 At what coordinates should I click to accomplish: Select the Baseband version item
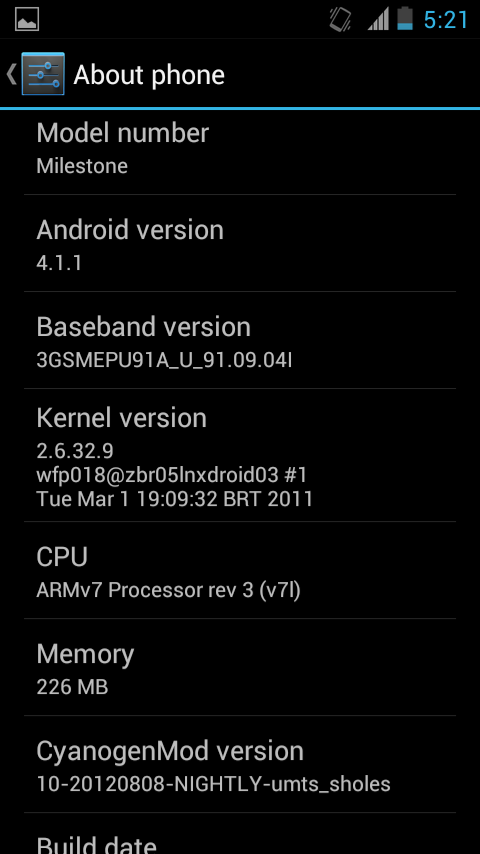(x=240, y=340)
